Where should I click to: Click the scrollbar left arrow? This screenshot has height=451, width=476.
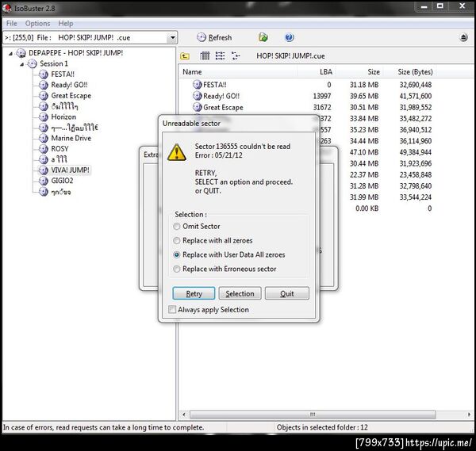(184, 415)
